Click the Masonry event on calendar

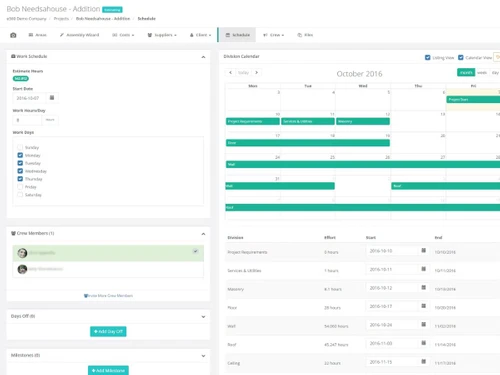tap(363, 121)
